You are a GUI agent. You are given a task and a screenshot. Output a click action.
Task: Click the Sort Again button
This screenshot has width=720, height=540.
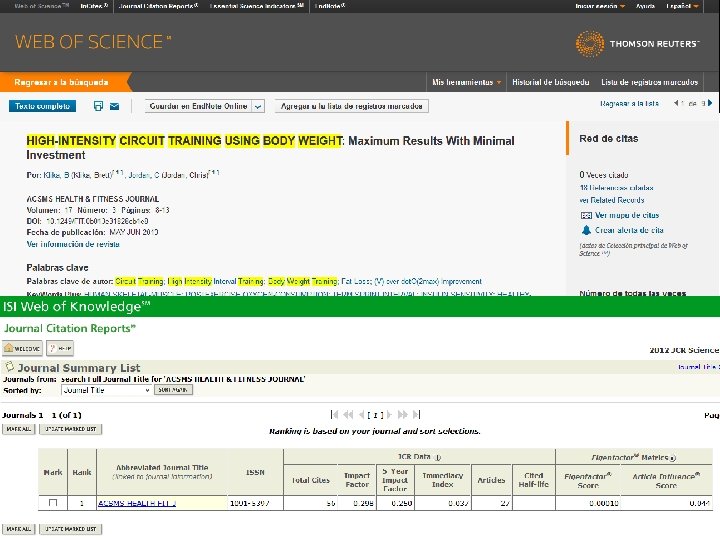[173, 390]
